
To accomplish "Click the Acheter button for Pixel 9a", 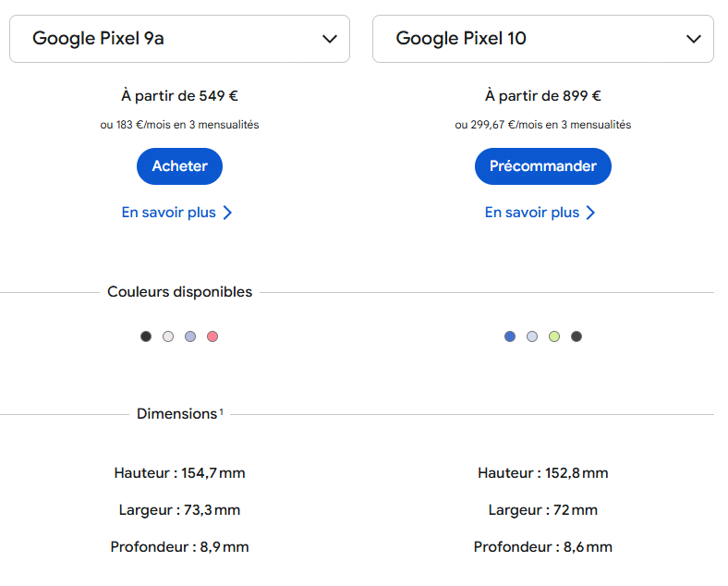I will 179,166.
